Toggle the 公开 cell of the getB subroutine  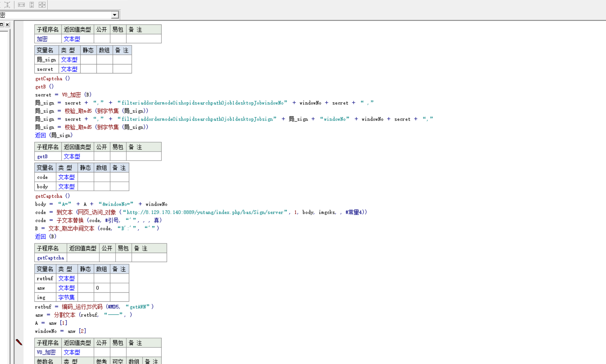click(102, 157)
